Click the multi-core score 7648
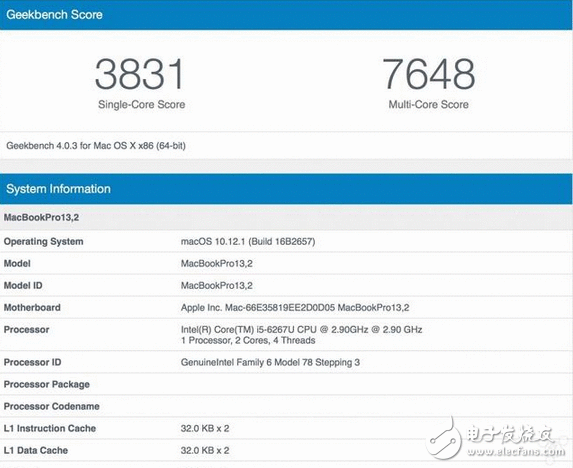573x468 pixels. click(429, 74)
